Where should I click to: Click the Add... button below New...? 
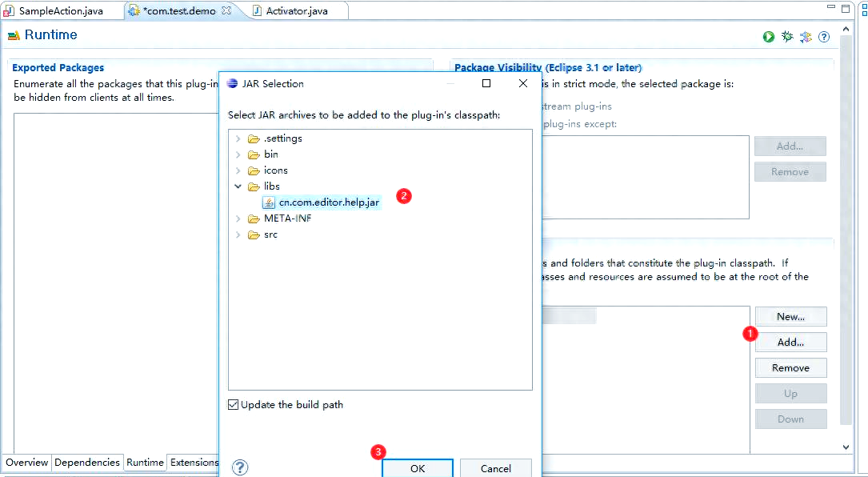coord(790,343)
